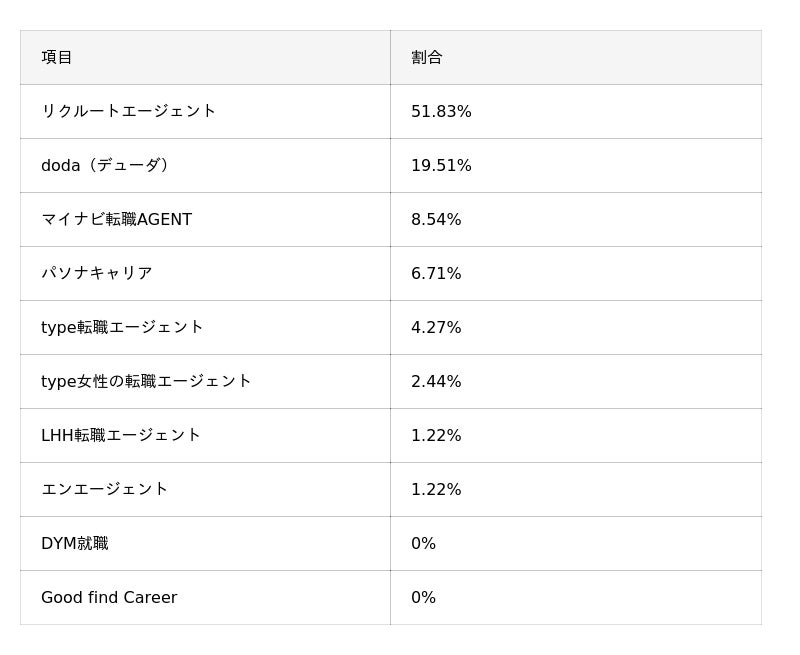Viewport: 800px width, 655px height.
Task: Select the マイナビ転職AGENT cell
Action: [x=116, y=219]
